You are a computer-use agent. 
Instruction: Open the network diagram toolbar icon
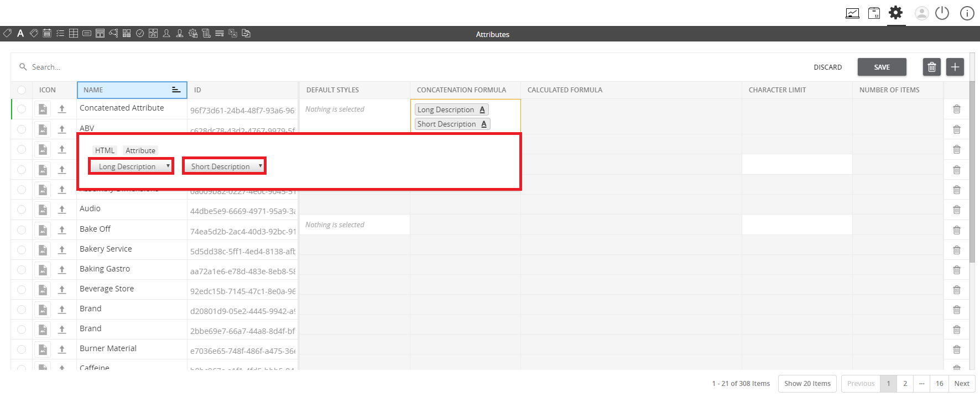(153, 33)
